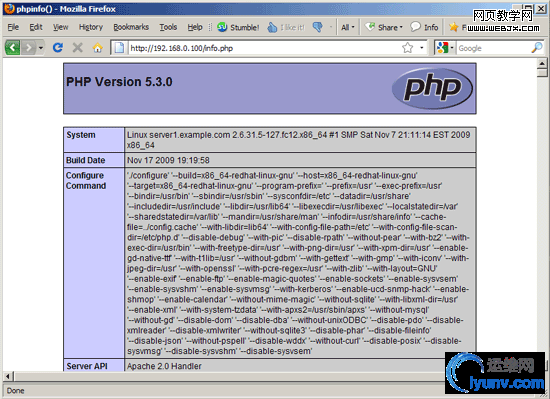Click the Linux server1.example.com system value
Image resolution: width=550 pixels, height=399 pixels.
(x=299, y=140)
